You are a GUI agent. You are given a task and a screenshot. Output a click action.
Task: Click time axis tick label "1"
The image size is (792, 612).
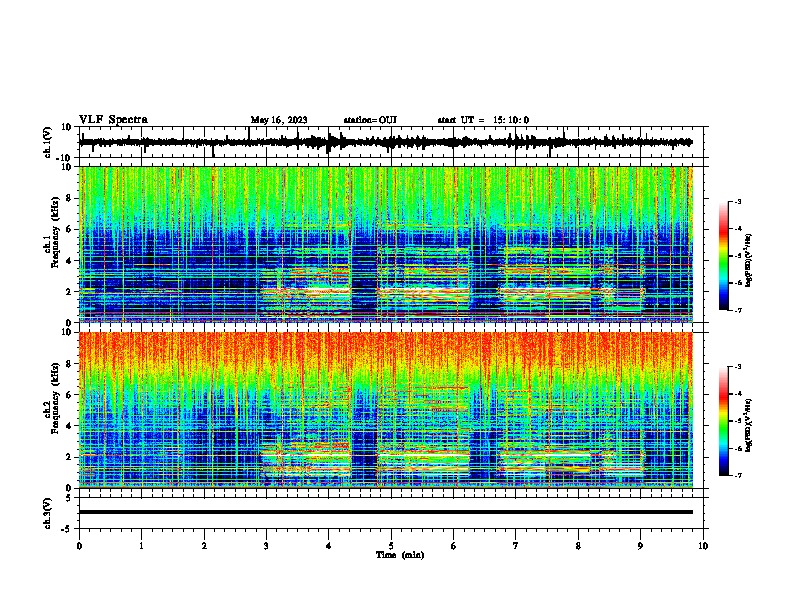141,546
